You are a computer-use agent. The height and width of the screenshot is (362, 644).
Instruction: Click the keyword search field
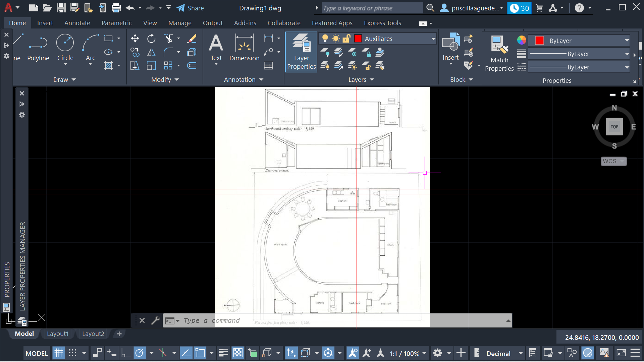pos(372,8)
